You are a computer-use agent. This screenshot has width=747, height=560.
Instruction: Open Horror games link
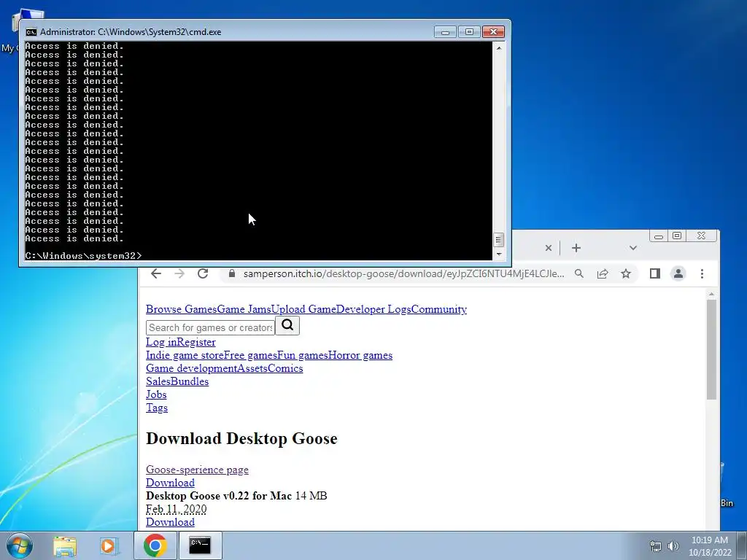(360, 355)
